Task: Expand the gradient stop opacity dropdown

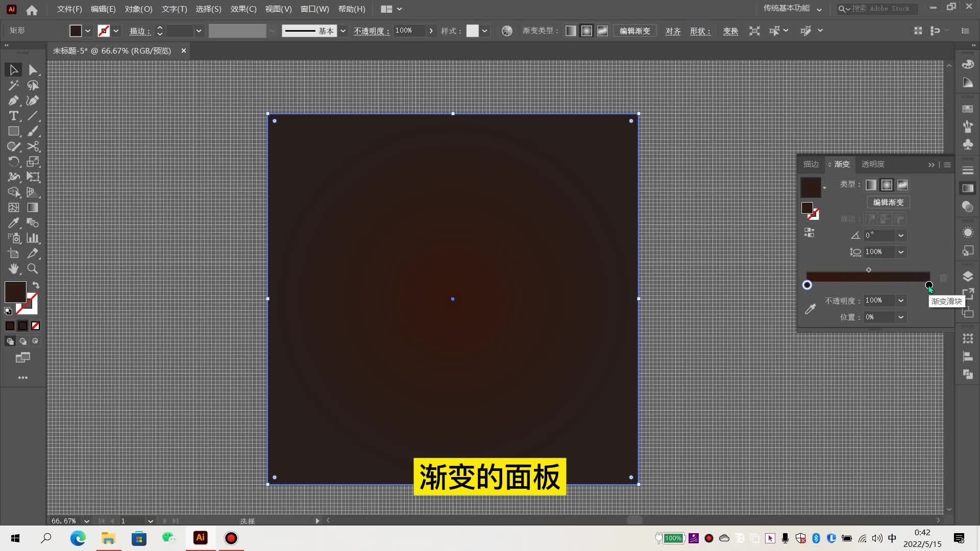Action: (901, 301)
